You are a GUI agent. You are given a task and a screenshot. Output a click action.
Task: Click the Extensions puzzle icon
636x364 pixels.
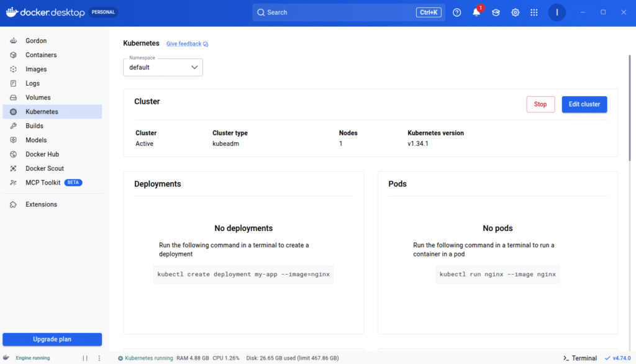click(14, 204)
